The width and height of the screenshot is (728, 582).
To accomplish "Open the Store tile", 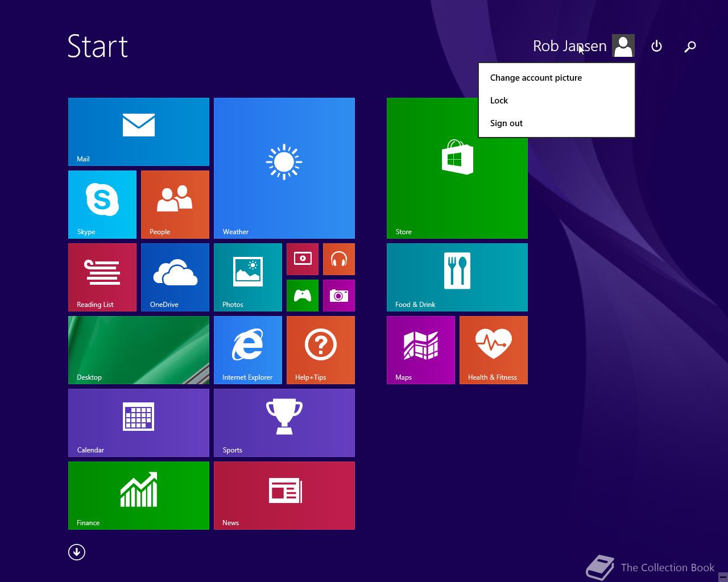I will 457,168.
